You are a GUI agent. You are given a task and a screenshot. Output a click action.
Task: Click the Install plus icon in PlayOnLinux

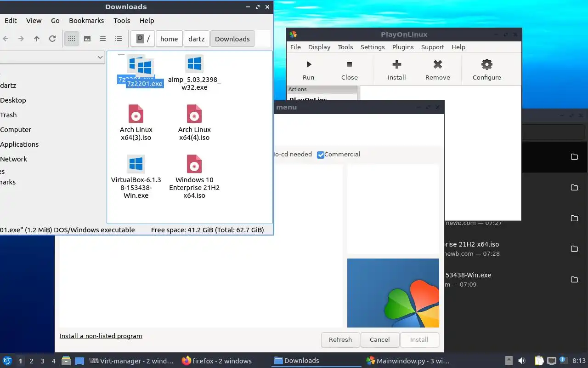(397, 64)
